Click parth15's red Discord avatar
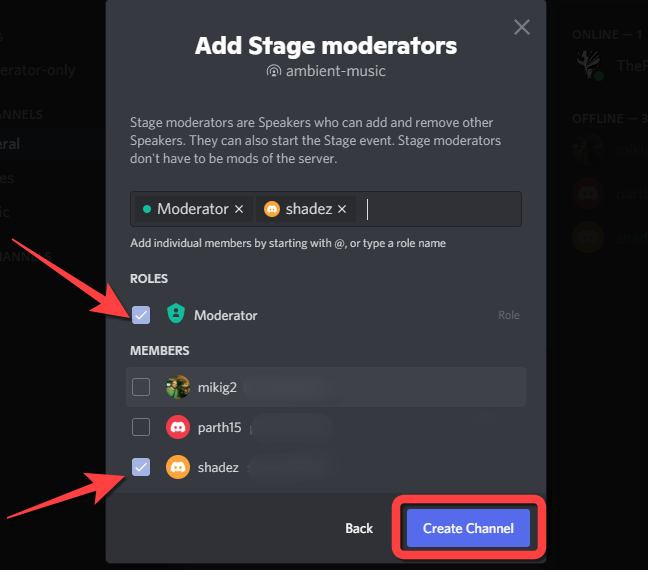The image size is (648, 570). [x=177, y=427]
